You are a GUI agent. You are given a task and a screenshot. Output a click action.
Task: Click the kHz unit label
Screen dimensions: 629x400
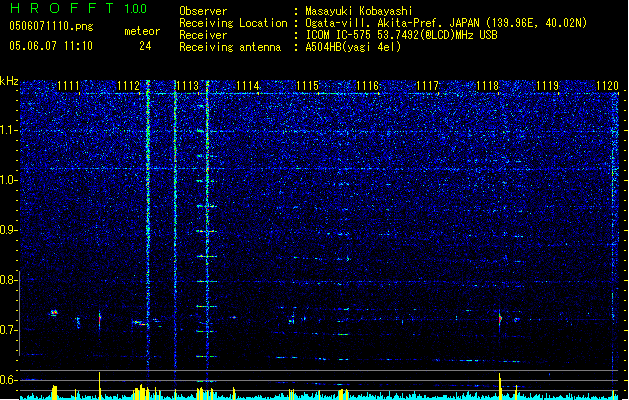coord(9,81)
